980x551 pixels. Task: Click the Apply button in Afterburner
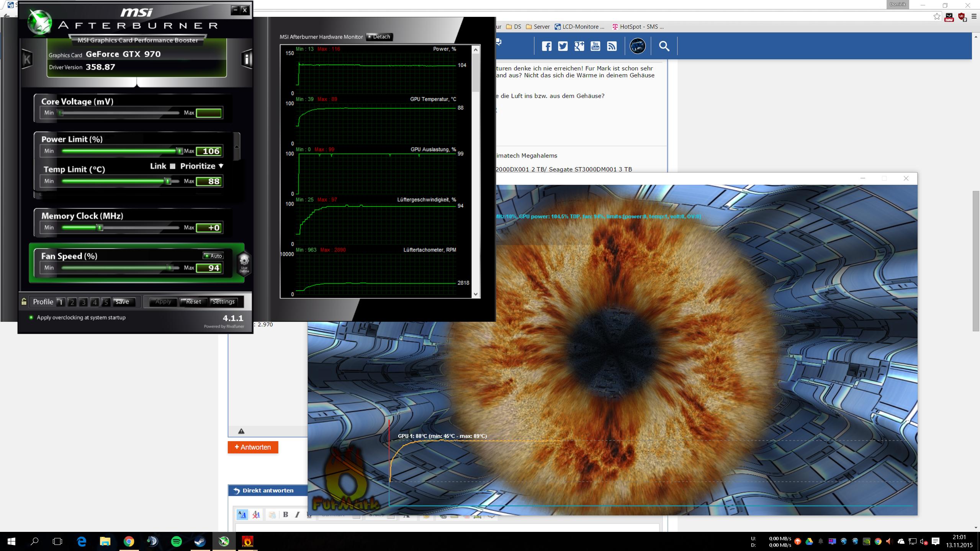(163, 302)
